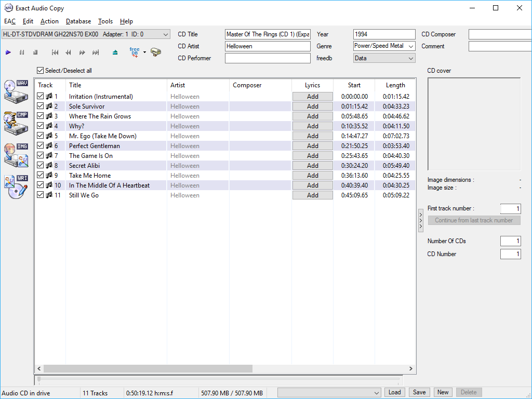Query freedb metadata with freeDB icon
This screenshot has width=532, height=399.
(135, 52)
